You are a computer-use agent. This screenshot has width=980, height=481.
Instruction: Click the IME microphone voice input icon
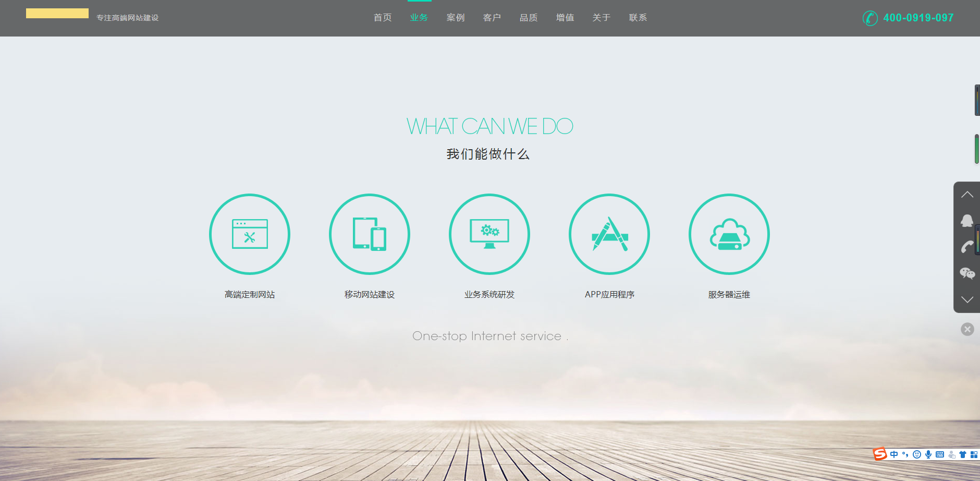(x=928, y=454)
